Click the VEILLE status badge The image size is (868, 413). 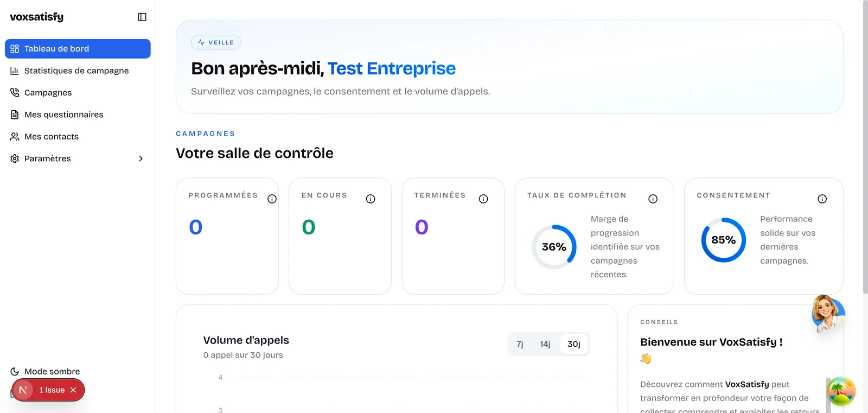[x=216, y=42]
